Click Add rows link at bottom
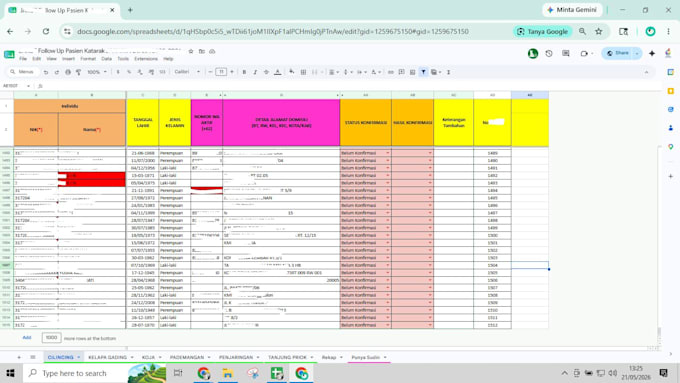The width and height of the screenshot is (680, 383). pos(27,337)
